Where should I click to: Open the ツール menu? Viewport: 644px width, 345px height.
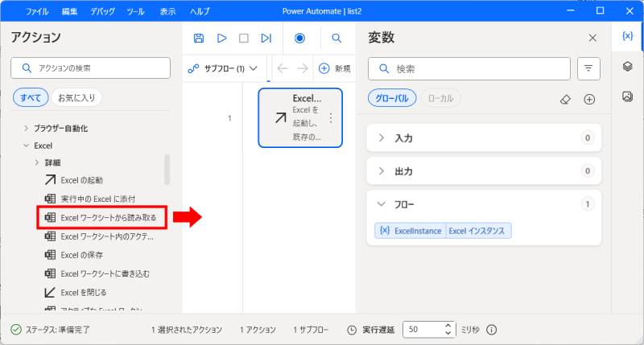tap(135, 11)
